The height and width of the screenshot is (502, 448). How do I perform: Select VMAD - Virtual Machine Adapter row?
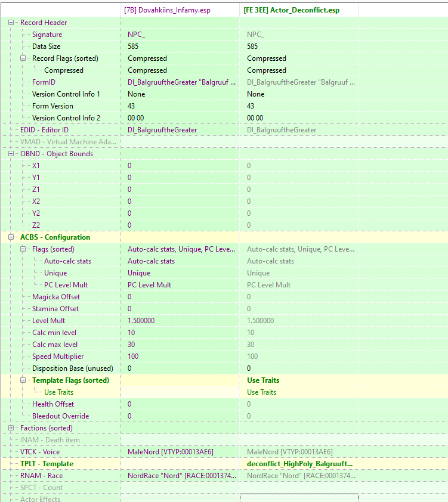pos(224,142)
